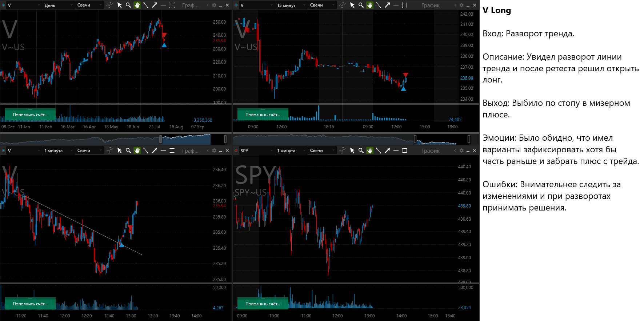Click the График title of the SPY chart
The height and width of the screenshot is (321, 644).
[431, 151]
